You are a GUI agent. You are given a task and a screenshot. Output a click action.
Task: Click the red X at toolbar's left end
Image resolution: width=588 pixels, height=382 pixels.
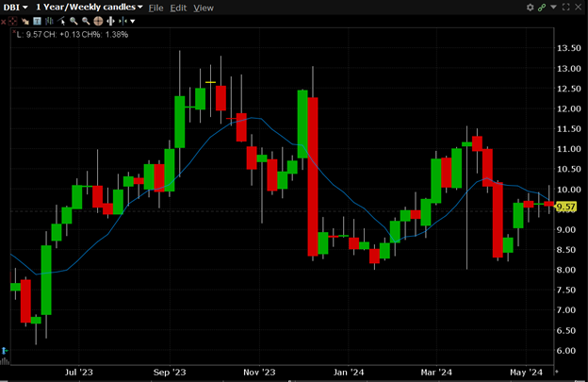[x=4, y=22]
